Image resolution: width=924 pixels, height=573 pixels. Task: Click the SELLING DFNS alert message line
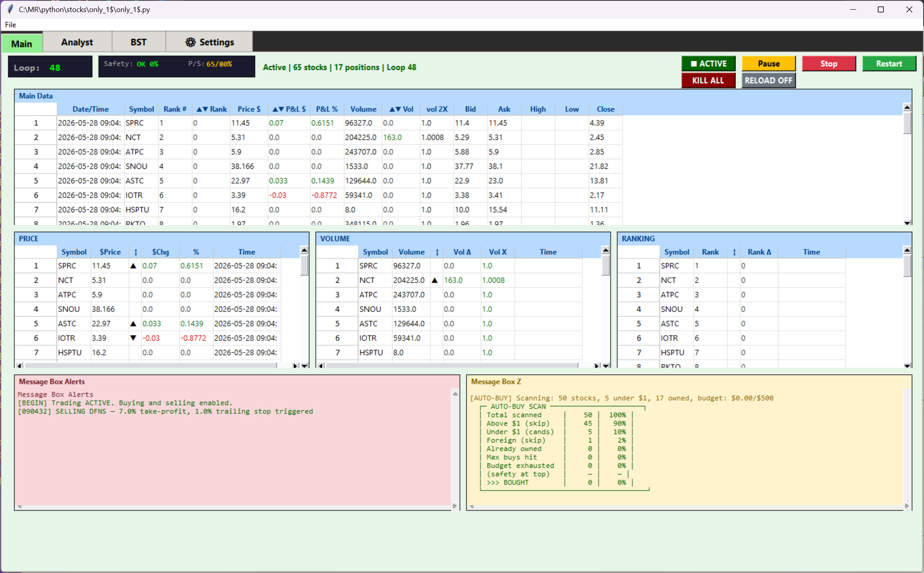(x=165, y=411)
